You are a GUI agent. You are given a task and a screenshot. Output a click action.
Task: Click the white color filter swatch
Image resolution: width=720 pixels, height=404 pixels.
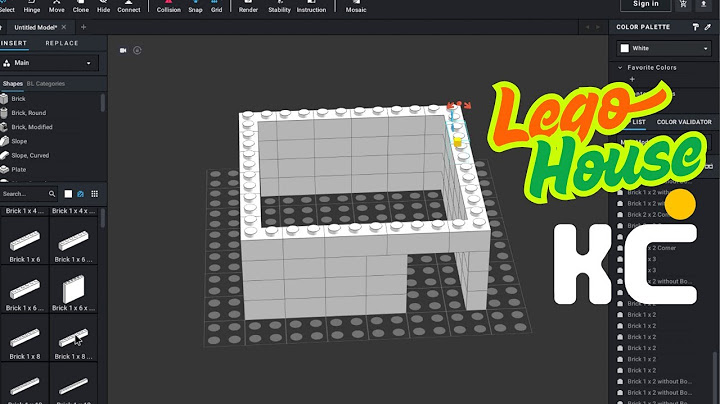tap(68, 194)
